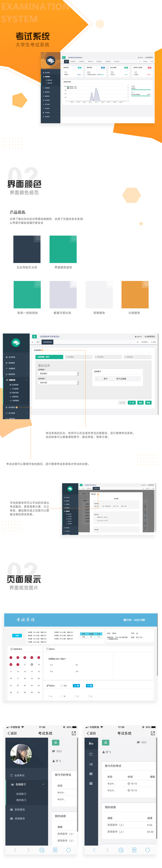162x868 pixels.
Task: Tap bar chart icon in right phone sidebar
Action: [x=91, y=764]
